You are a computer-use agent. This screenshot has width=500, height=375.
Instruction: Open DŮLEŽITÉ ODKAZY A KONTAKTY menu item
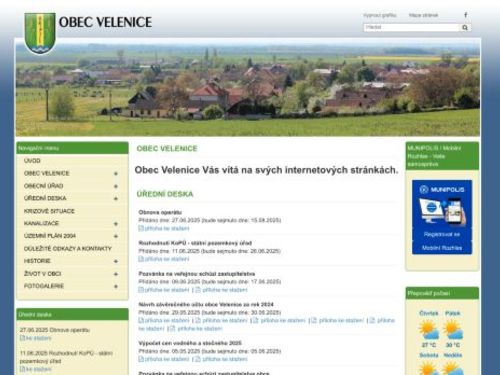[x=68, y=249]
